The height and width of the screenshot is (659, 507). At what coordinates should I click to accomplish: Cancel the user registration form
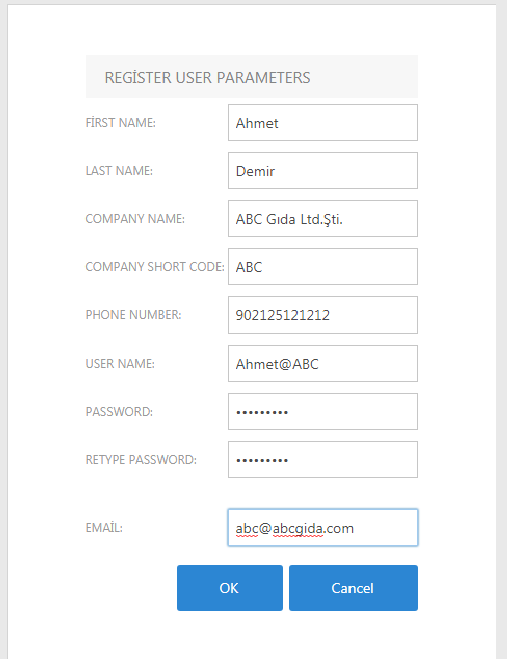click(x=354, y=588)
